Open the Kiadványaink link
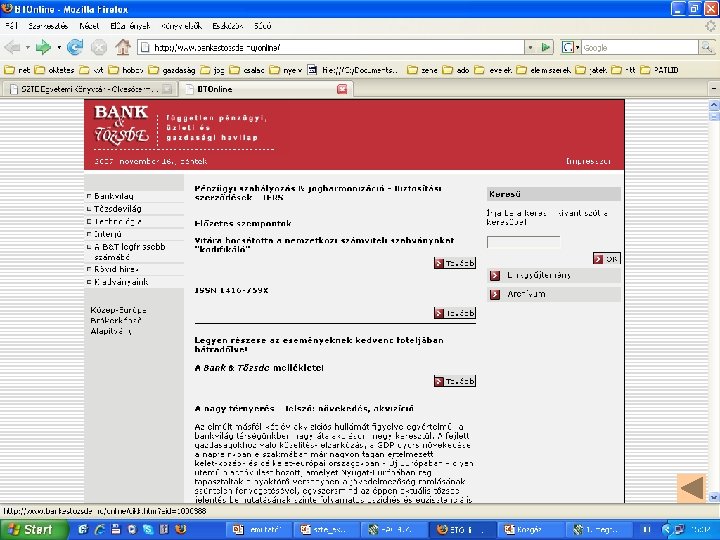 121,282
